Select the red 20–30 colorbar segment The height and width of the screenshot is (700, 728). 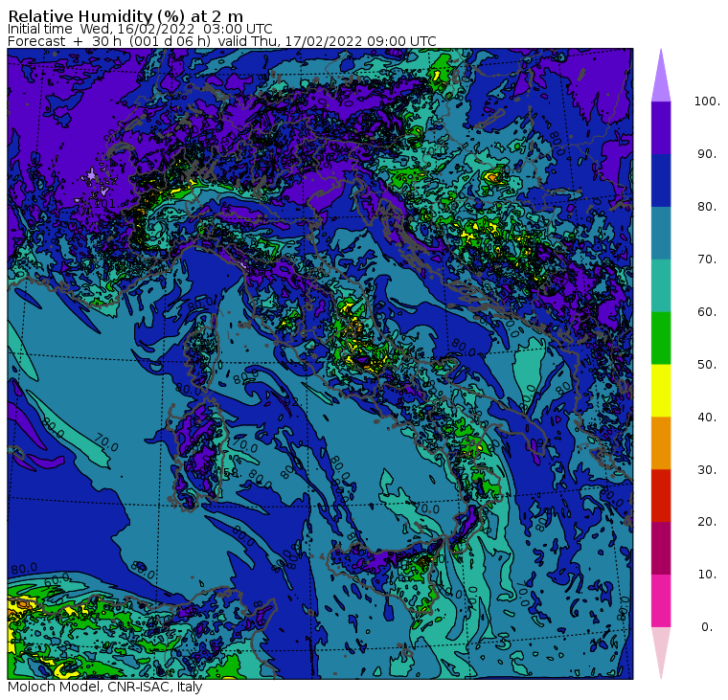point(661,496)
